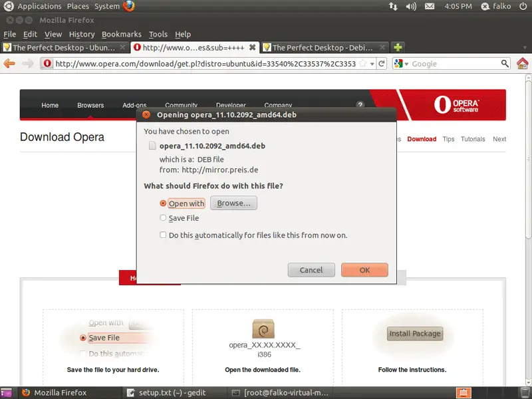Click the Install Package button image
The image size is (532, 399).
point(415,334)
